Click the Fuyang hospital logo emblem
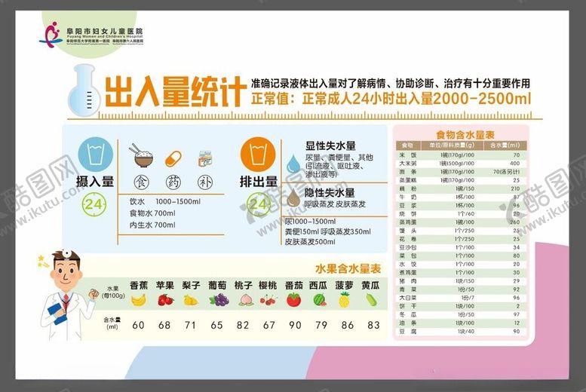 (51, 33)
